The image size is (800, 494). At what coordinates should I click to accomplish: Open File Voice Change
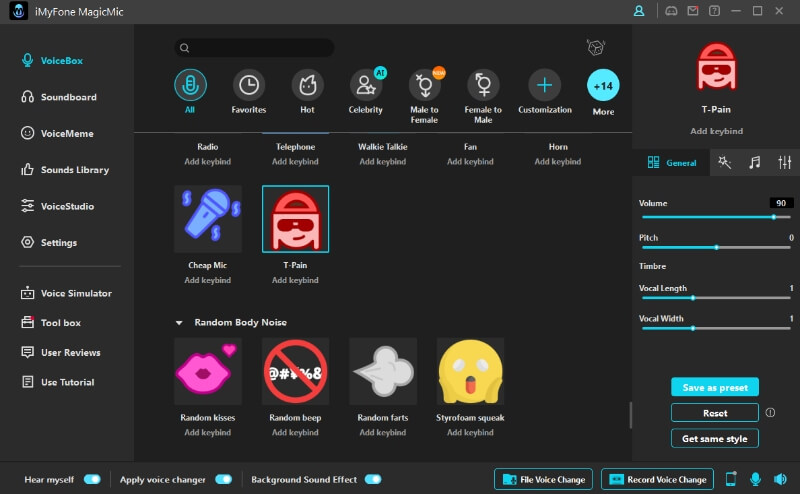[543, 479]
